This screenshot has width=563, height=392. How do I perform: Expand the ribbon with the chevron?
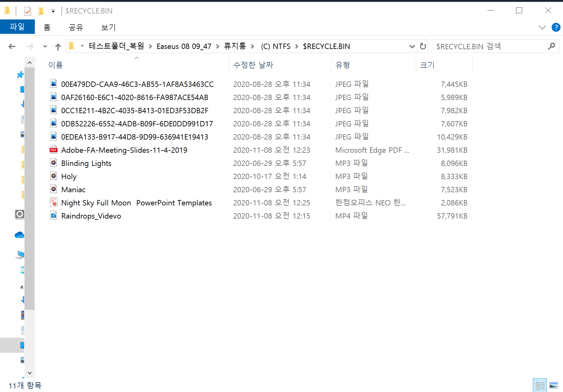pos(542,27)
